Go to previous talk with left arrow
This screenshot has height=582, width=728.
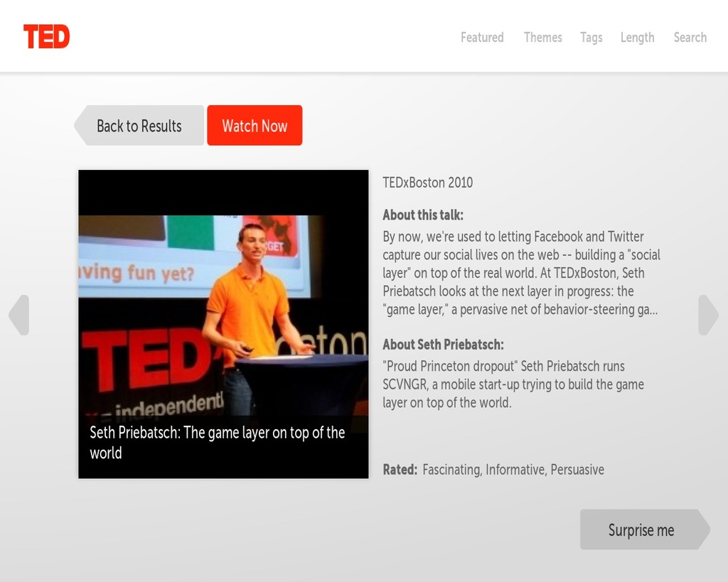tap(19, 315)
